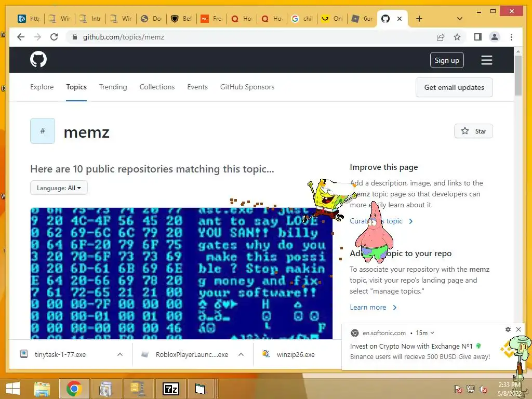The height and width of the screenshot is (399, 532).
Task: Switch to the tab labeled Intr
Action: (90, 19)
